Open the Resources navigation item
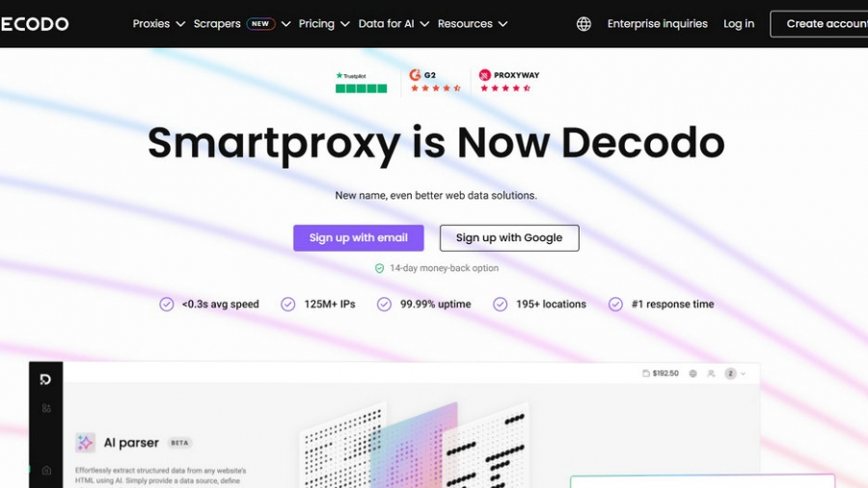The width and height of the screenshot is (868, 488). [465, 24]
